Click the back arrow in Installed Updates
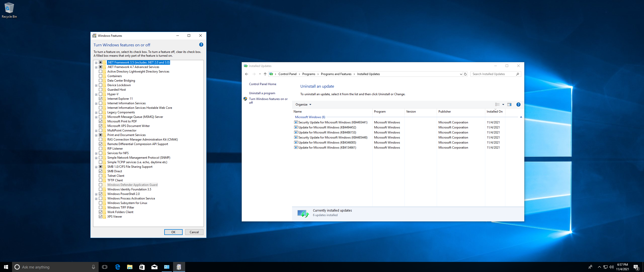Image resolution: width=644 pixels, height=272 pixels. point(247,74)
